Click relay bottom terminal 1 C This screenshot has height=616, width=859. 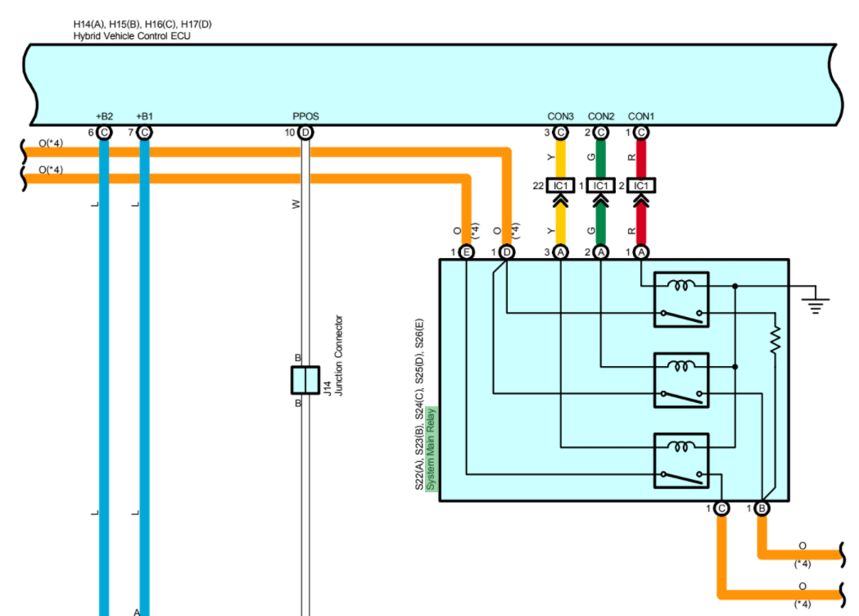(721, 509)
